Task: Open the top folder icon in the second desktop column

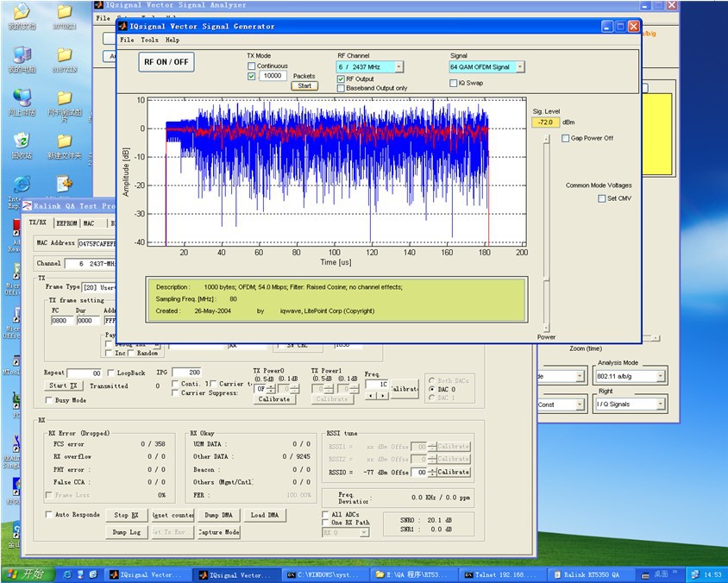Action: (x=65, y=13)
